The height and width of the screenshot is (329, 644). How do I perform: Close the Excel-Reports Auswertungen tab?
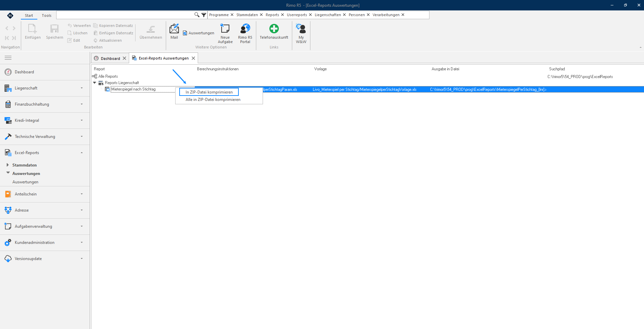coord(193,58)
